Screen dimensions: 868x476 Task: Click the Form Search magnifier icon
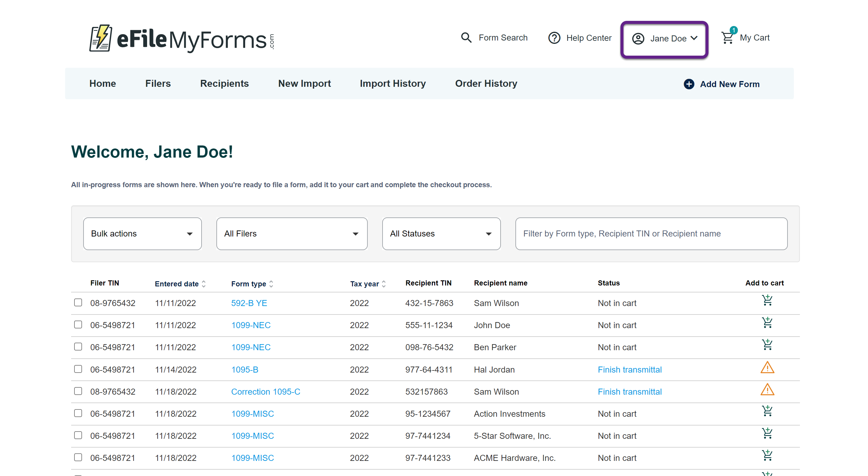click(466, 37)
